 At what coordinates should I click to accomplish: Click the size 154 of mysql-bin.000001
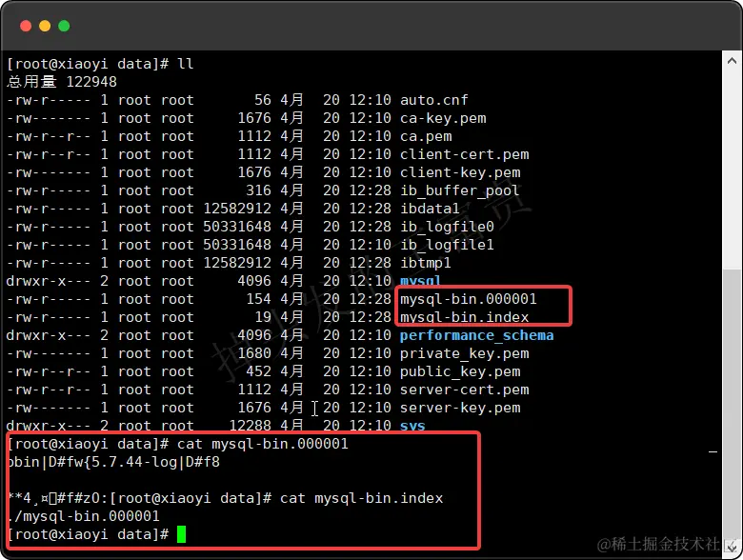tap(258, 299)
